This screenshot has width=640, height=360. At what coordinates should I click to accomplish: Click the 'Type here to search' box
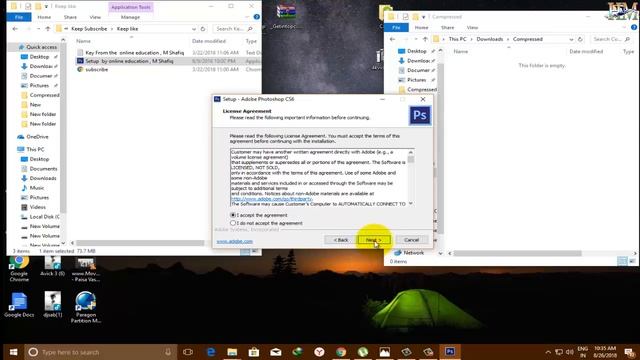point(101,352)
